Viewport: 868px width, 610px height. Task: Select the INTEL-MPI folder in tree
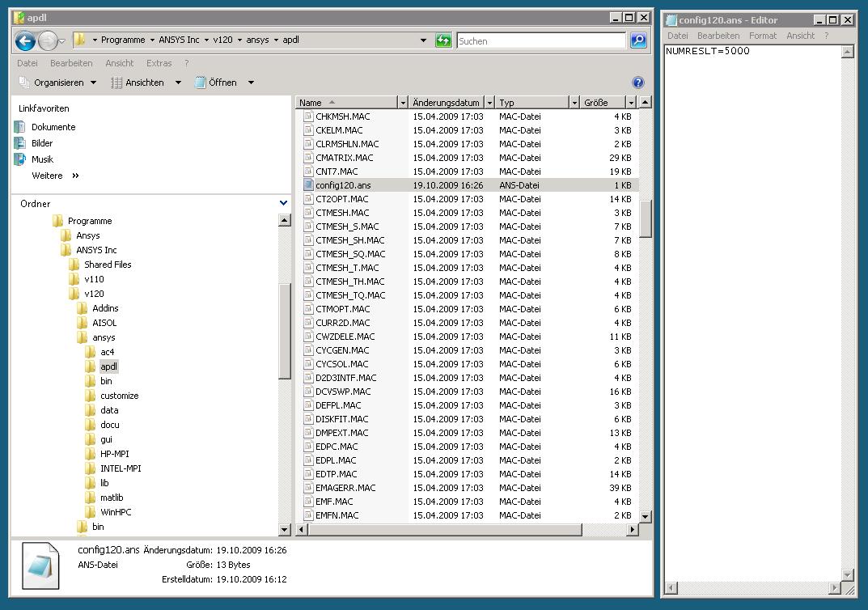[x=121, y=468]
